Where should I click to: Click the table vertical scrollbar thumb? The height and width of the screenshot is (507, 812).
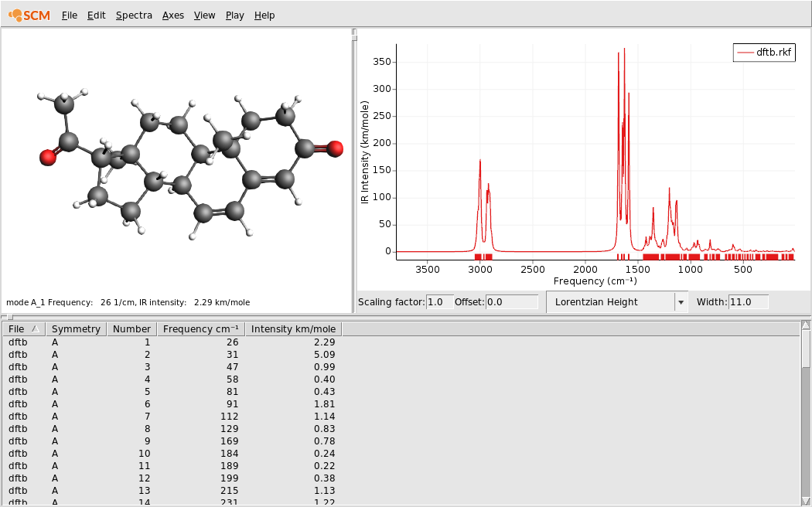[806, 349]
